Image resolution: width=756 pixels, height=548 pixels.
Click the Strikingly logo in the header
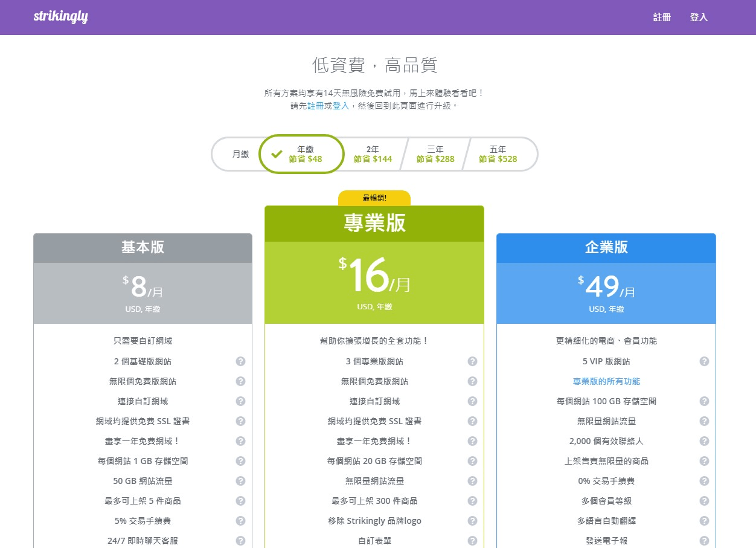[60, 17]
